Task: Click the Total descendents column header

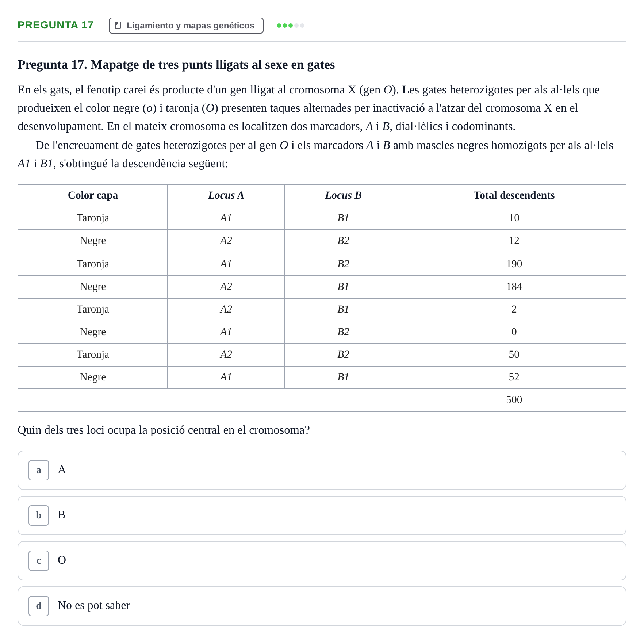Action: click(x=514, y=196)
